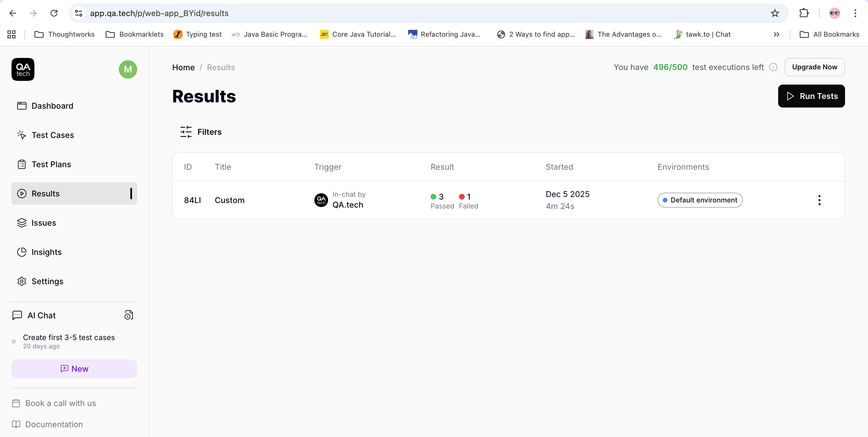Click the Default environment badge
868x437 pixels.
coord(700,200)
